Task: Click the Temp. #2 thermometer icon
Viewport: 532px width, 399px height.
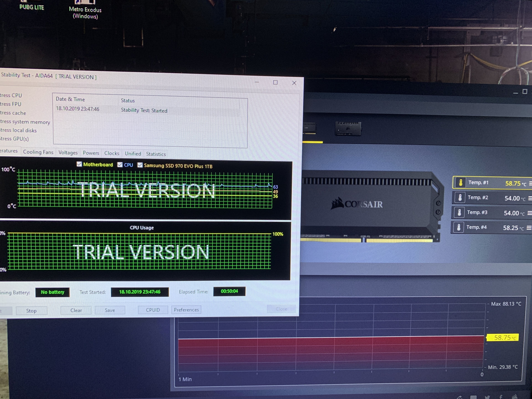Action: pyautogui.click(x=460, y=198)
